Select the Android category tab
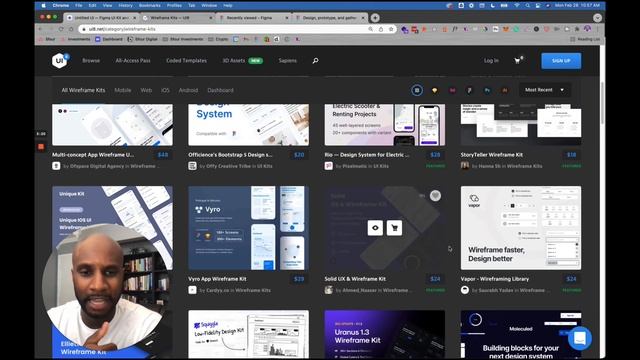The width and height of the screenshot is (640, 360). click(x=188, y=90)
